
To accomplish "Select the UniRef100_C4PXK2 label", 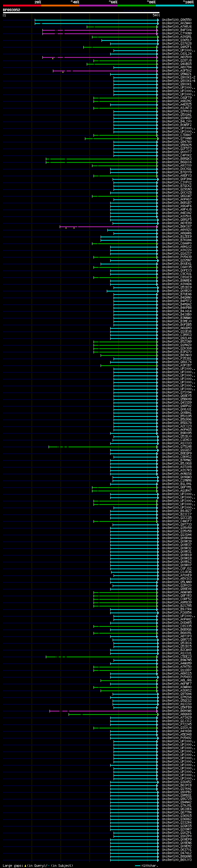I will pyautogui.click(x=176, y=155).
